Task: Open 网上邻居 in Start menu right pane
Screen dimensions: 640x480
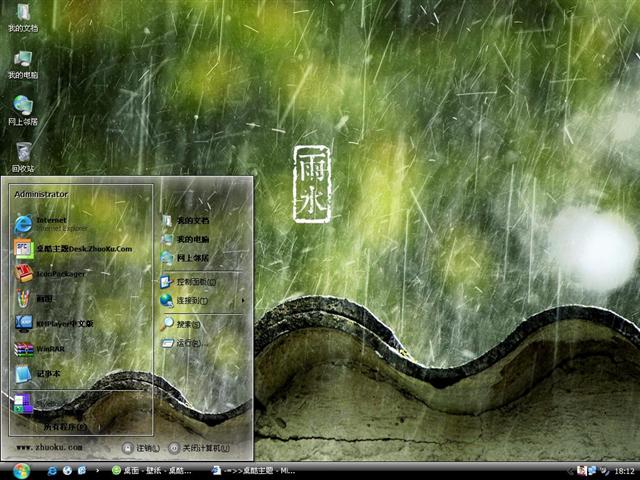Action: tap(184, 258)
